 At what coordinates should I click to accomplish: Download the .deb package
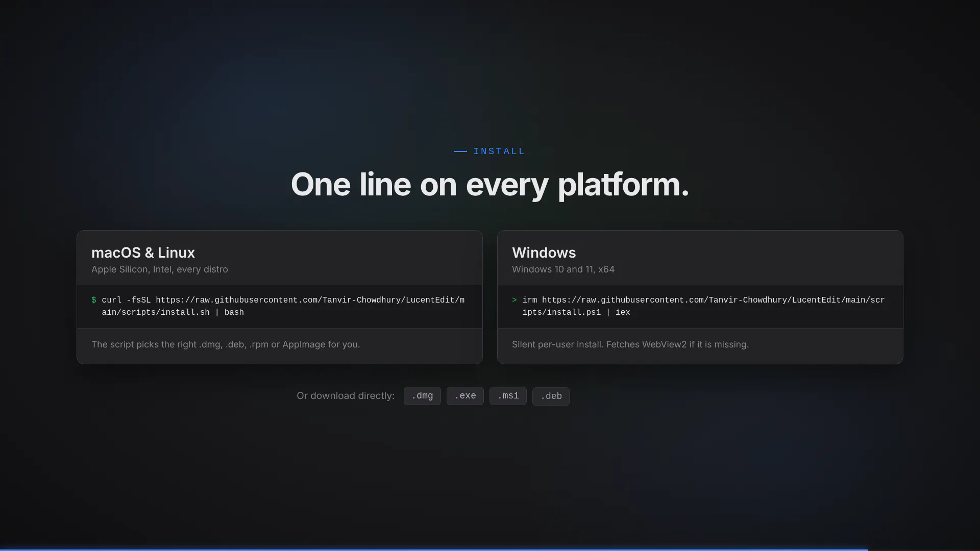click(551, 396)
